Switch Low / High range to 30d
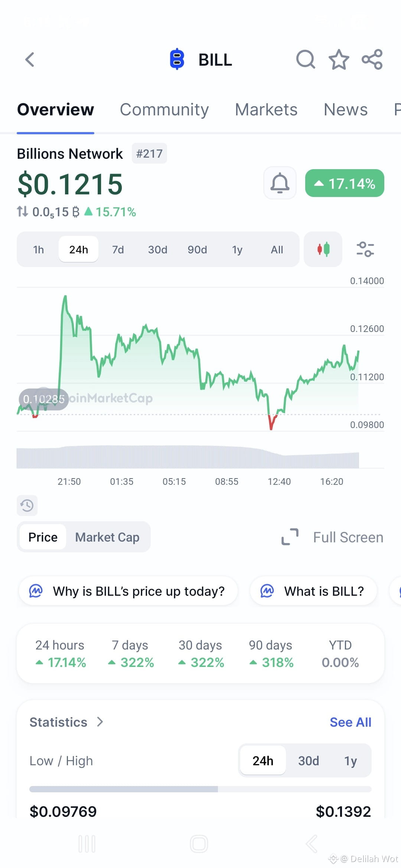 coord(309,761)
